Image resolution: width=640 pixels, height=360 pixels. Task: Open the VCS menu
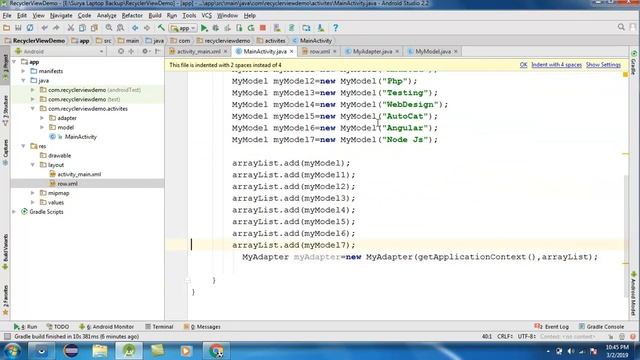pyautogui.click(x=207, y=16)
